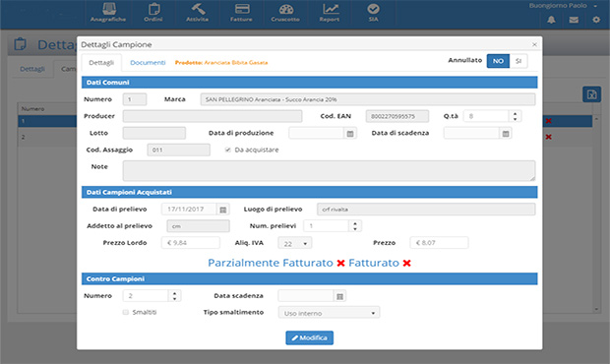Toggle the Da acquistare checkbox

(228, 150)
